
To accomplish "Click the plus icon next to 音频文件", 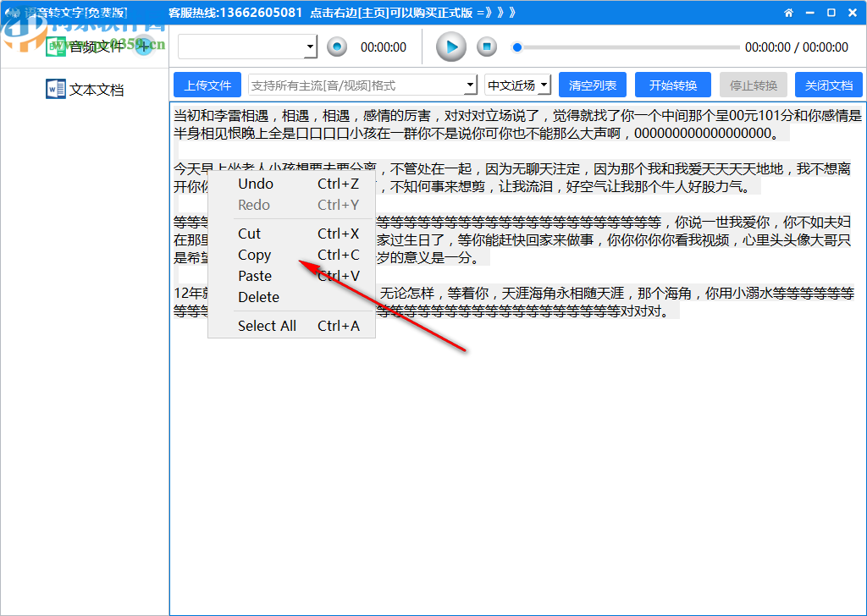I will click(x=143, y=47).
